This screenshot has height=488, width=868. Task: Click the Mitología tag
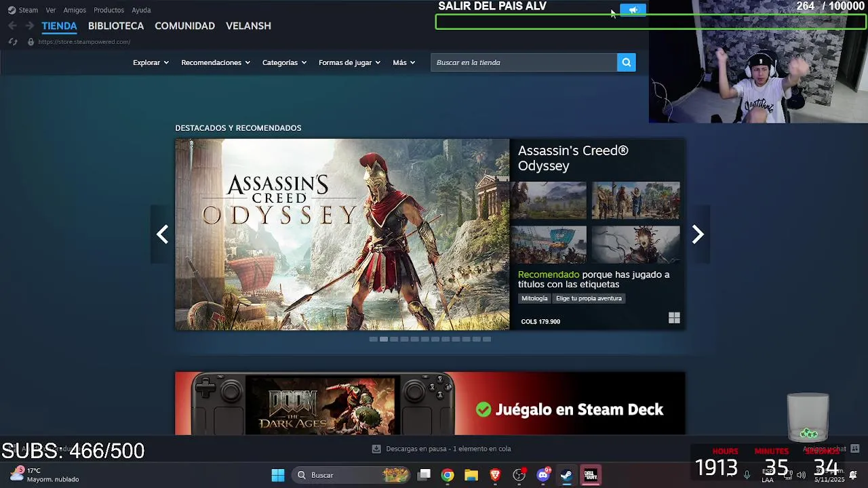[x=534, y=298]
